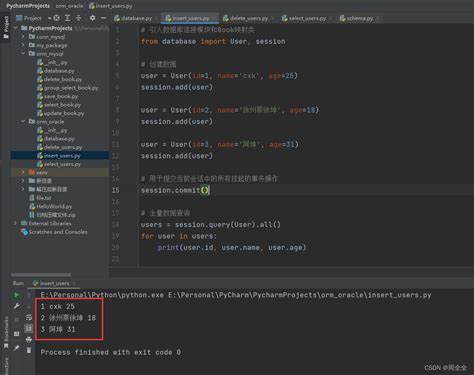Viewport: 474px width, 375px height.
Task: Click the session.commit() code line
Action: click(175, 190)
